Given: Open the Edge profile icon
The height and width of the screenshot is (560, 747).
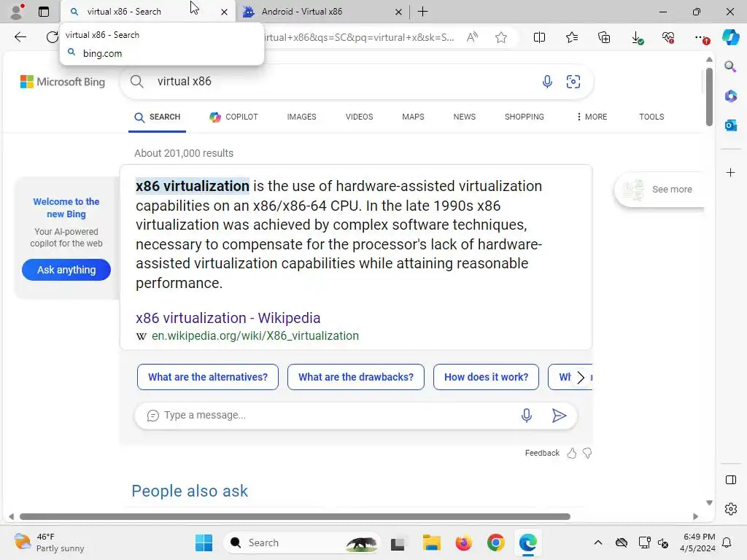Looking at the screenshot, I should point(18,12).
